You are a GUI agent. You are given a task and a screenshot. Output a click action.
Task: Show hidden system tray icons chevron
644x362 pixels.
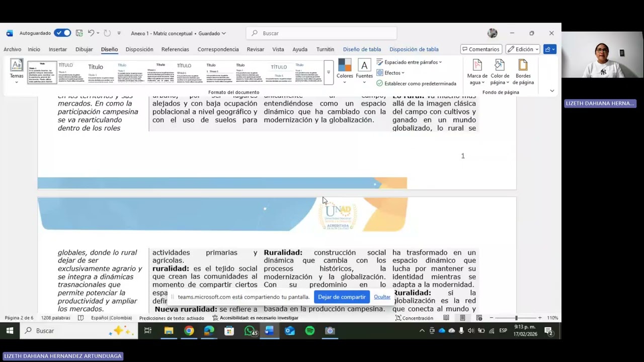(422, 330)
